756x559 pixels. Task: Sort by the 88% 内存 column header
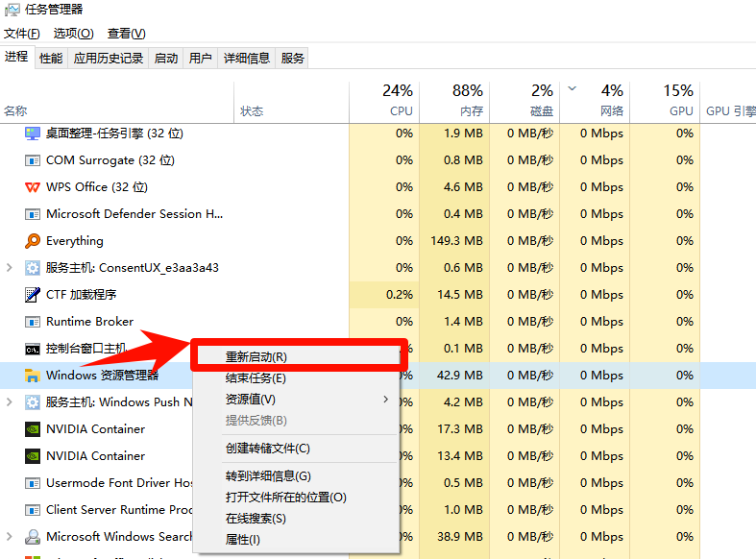[454, 102]
